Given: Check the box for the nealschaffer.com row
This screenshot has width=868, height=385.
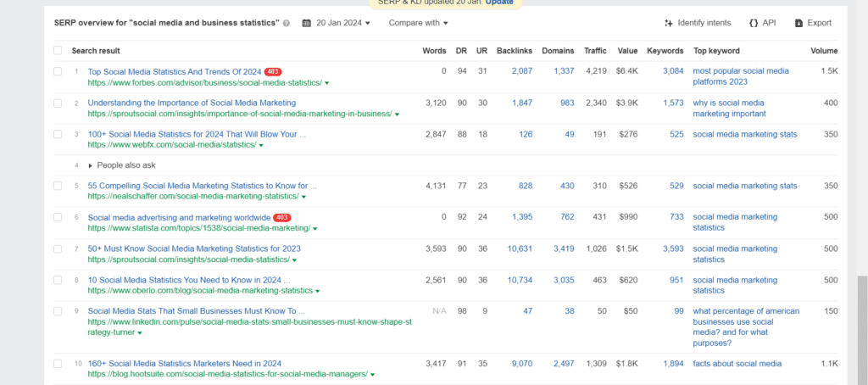Looking at the screenshot, I should pos(58,186).
